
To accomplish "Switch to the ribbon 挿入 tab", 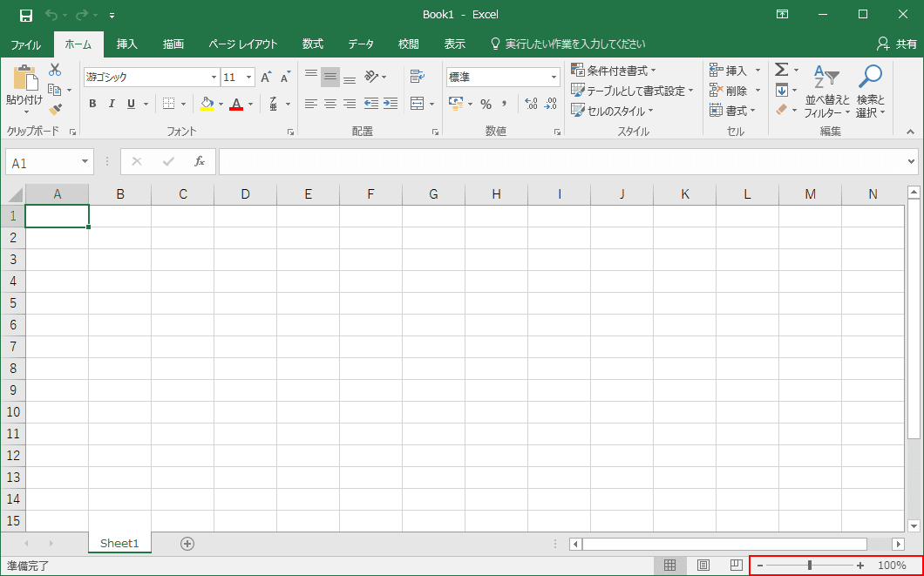I will click(126, 44).
